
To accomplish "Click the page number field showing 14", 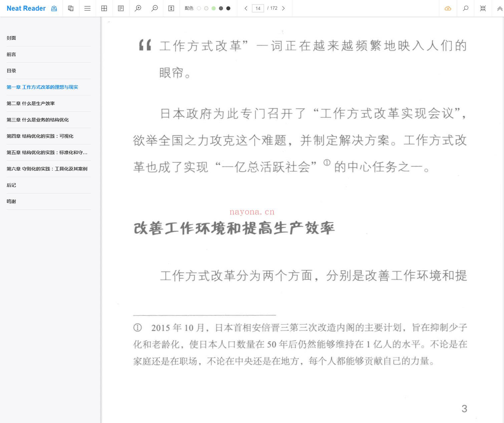I will click(x=258, y=8).
